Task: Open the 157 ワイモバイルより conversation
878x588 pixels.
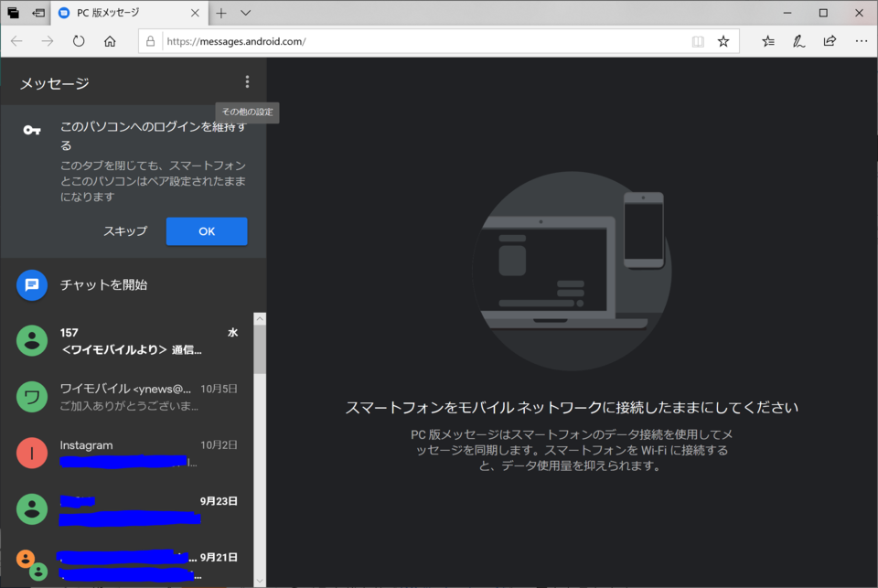Action: click(x=127, y=341)
